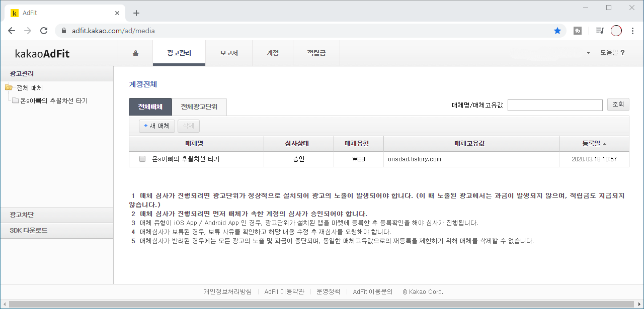Click the 조회 search button
This screenshot has width=644, height=309.
[x=618, y=105]
